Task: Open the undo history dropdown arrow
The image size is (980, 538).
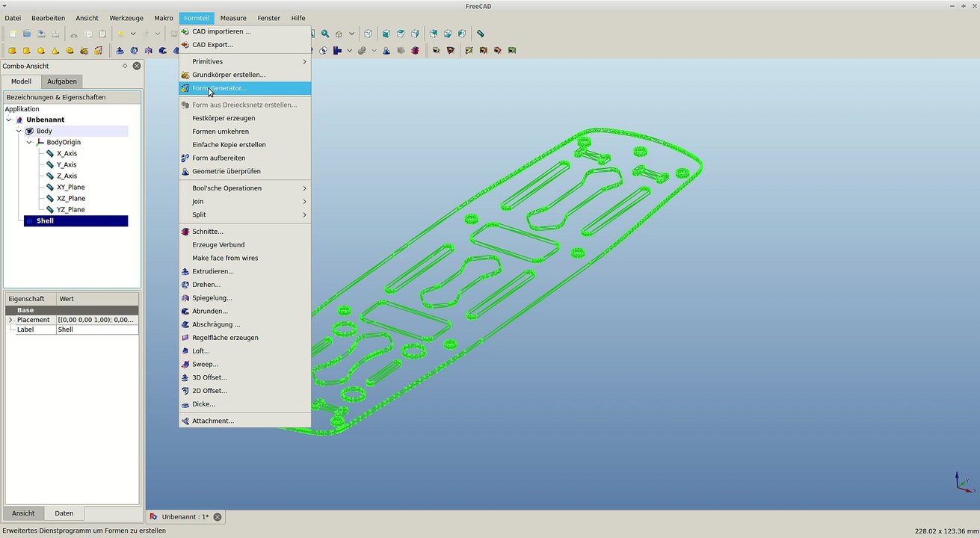Action: (133, 34)
